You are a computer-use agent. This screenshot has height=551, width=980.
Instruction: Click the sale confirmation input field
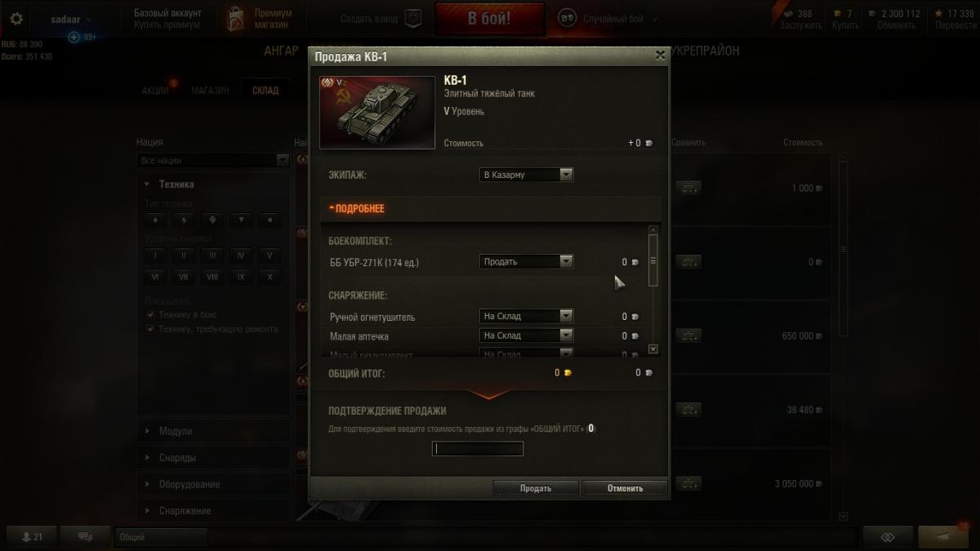pyautogui.click(x=478, y=449)
